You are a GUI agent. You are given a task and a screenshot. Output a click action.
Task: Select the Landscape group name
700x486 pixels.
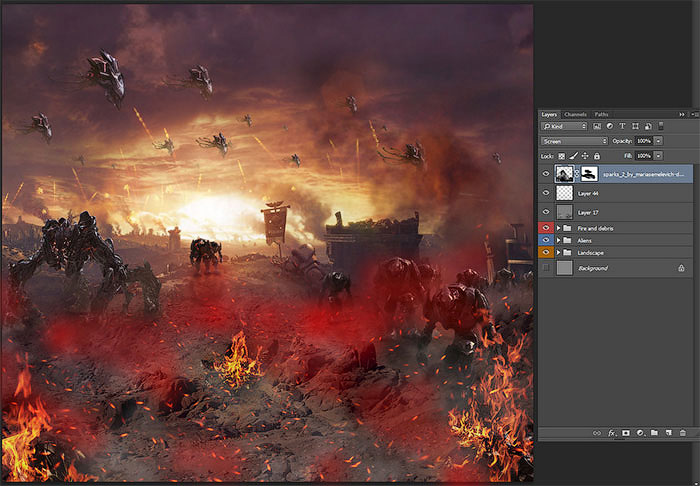(x=590, y=253)
